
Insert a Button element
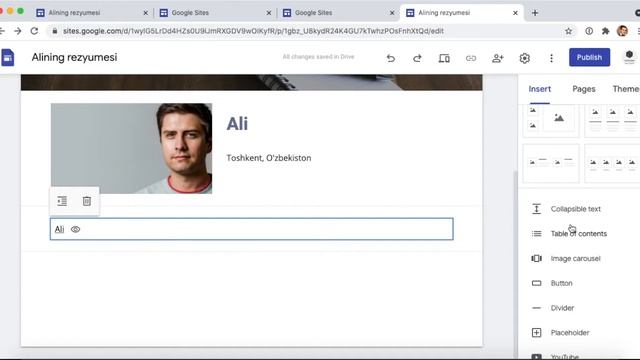click(x=562, y=283)
